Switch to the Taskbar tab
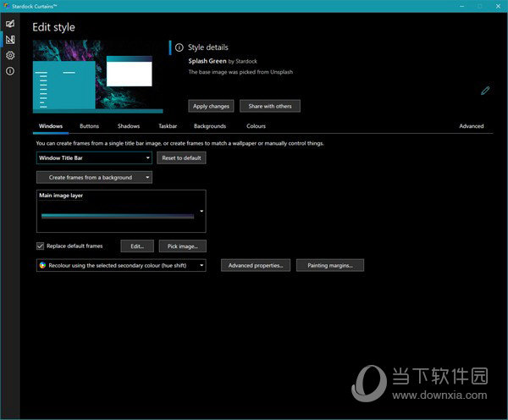 pos(168,126)
